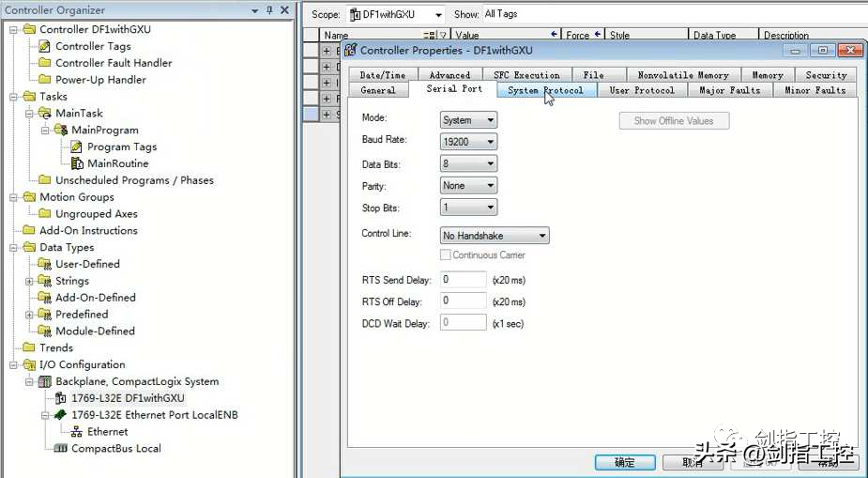Click the 1769-L32E DF1withGXU controller icon
Image resolution: width=868 pixels, height=478 pixels.
pos(61,398)
